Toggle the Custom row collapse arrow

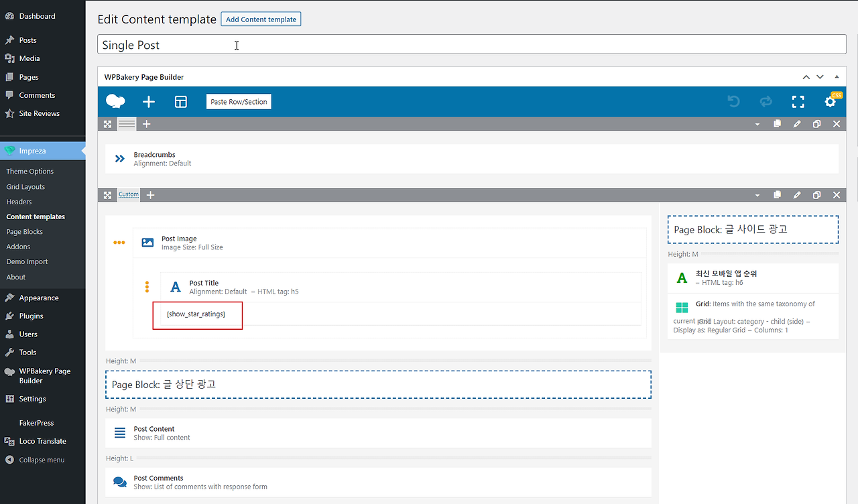(757, 196)
